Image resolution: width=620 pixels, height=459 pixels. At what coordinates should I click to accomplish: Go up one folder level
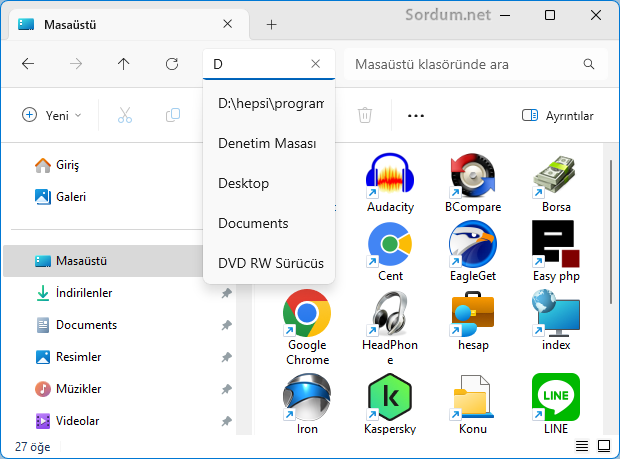tap(123, 64)
